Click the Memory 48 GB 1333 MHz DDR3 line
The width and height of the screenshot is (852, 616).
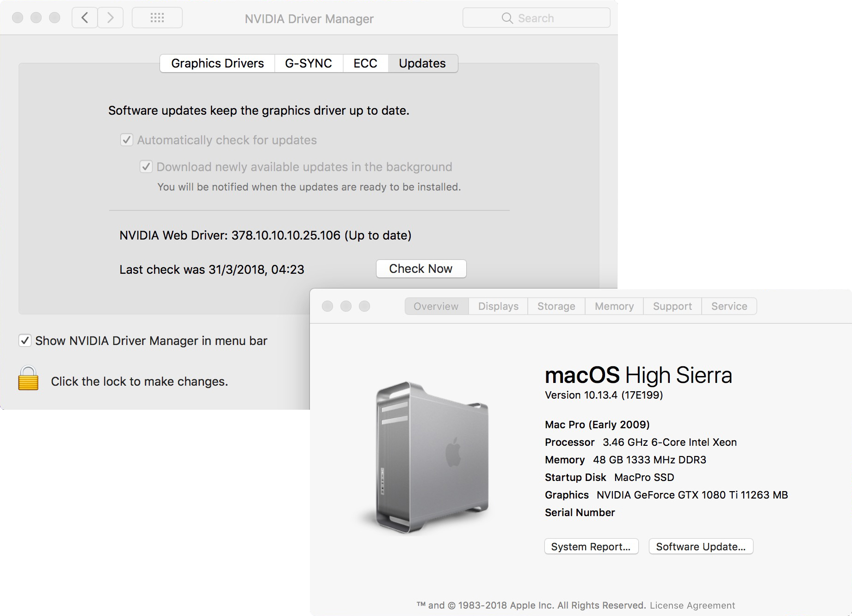pyautogui.click(x=625, y=460)
